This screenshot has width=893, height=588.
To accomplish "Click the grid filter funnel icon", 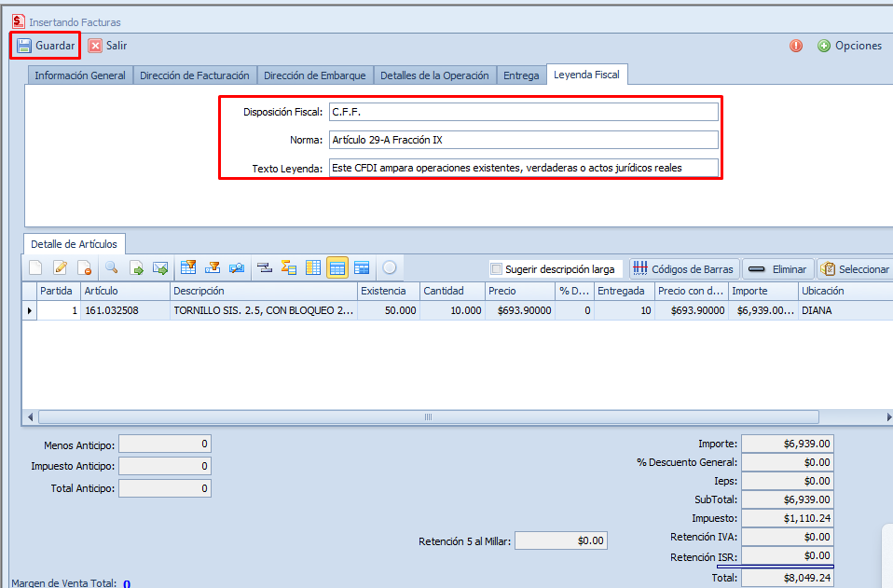I will coord(188,268).
